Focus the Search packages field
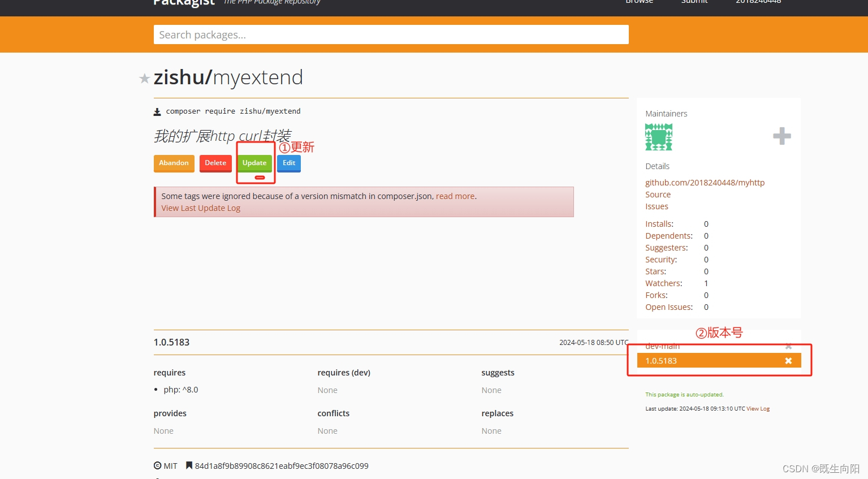The height and width of the screenshot is (479, 868). point(391,34)
